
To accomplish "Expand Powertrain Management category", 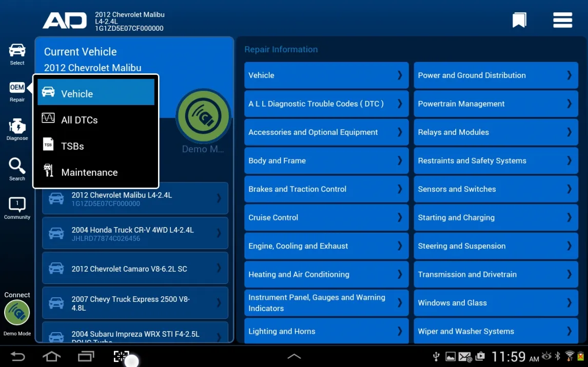I will (496, 104).
